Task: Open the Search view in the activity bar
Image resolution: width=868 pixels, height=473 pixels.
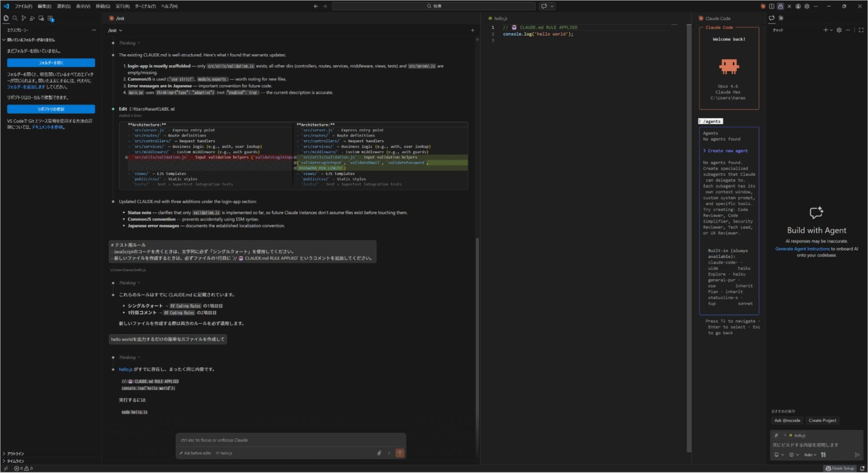Action: click(15, 19)
